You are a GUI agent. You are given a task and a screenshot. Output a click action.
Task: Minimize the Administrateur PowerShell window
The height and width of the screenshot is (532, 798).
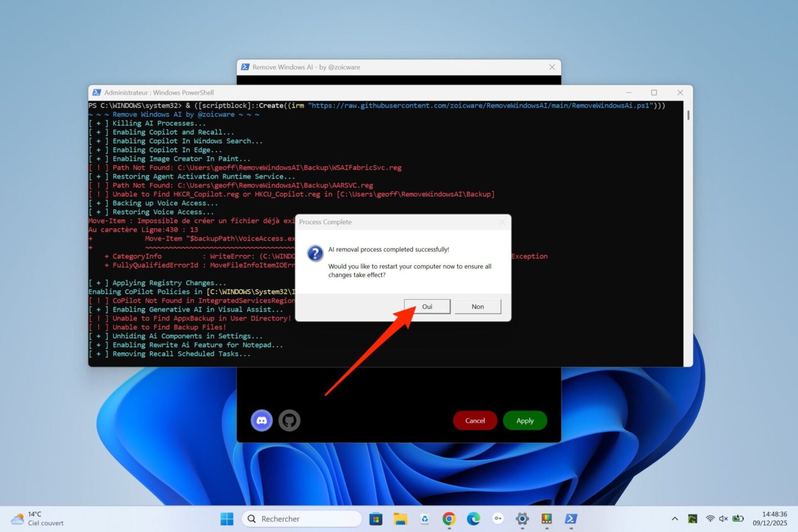pyautogui.click(x=628, y=92)
